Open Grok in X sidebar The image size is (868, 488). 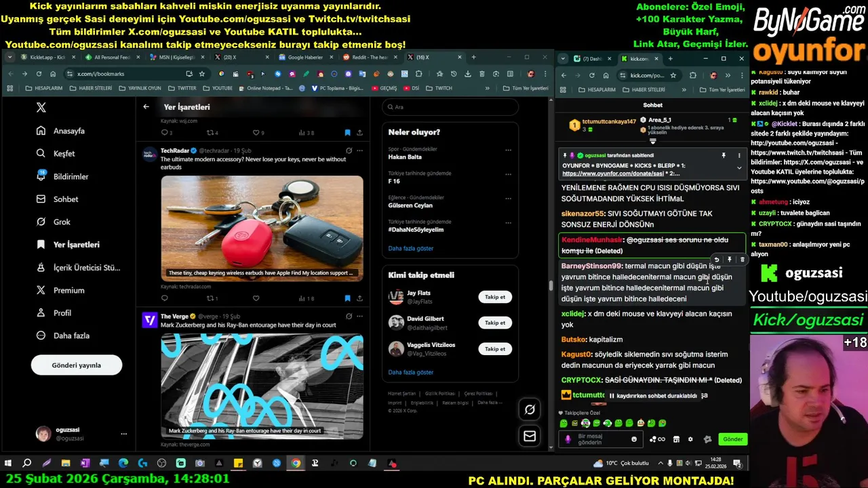(x=54, y=222)
